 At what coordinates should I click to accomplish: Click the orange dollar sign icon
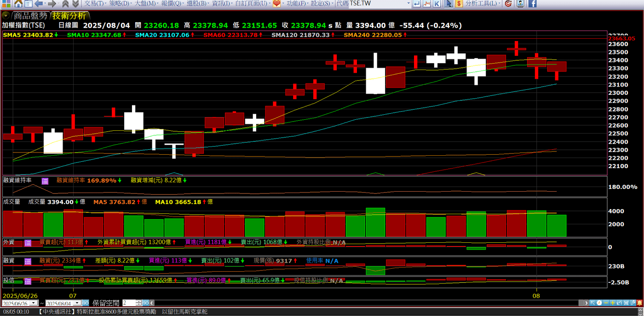(x=459, y=4)
